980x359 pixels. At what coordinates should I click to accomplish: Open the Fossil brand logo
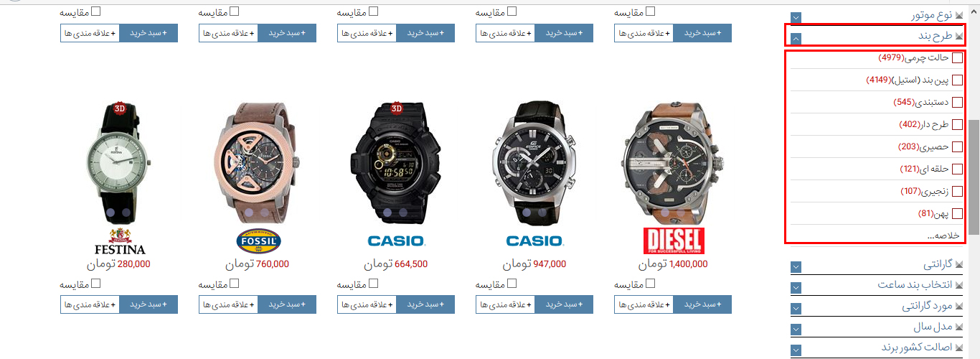pyautogui.click(x=258, y=241)
